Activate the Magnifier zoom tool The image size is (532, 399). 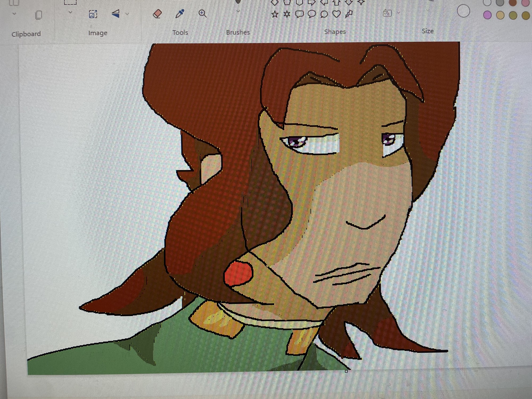[x=202, y=13]
